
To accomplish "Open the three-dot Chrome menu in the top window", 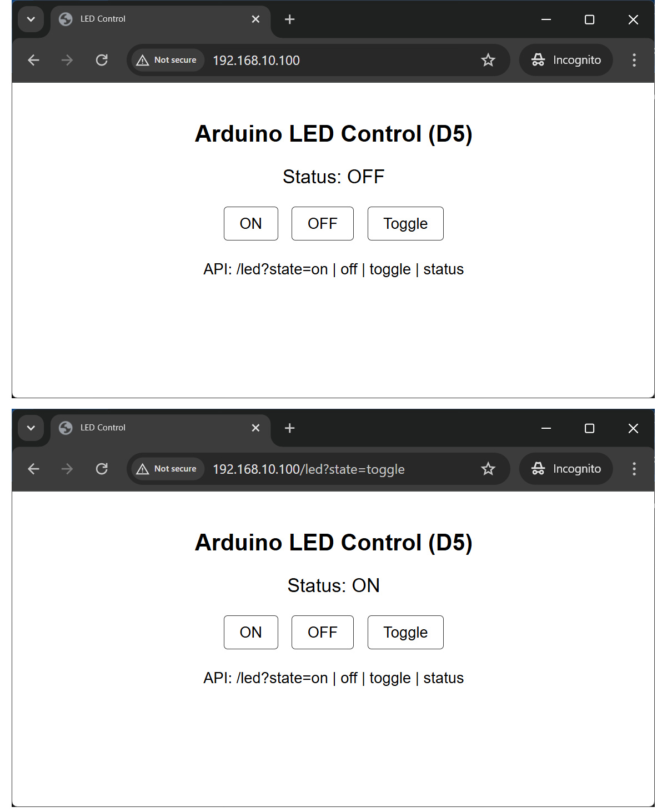I will 634,60.
